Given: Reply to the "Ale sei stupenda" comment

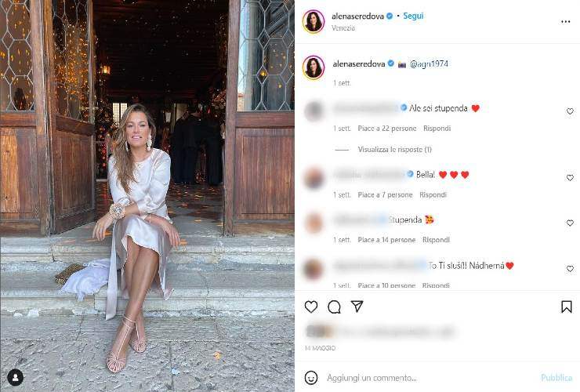Looking at the screenshot, I should (437, 129).
